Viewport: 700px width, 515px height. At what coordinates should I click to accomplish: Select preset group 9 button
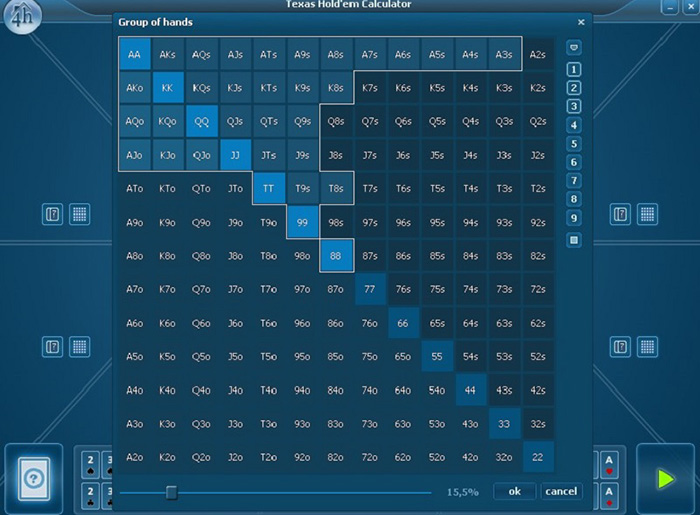pos(574,218)
